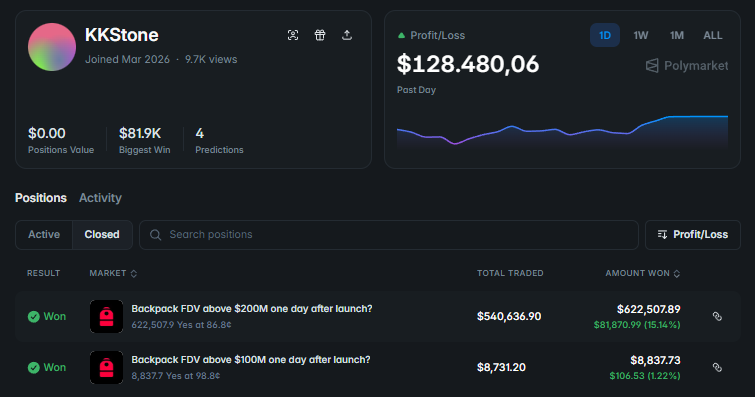The height and width of the screenshot is (397, 755).
Task: Sort by the MARKET column header
Action: (113, 273)
